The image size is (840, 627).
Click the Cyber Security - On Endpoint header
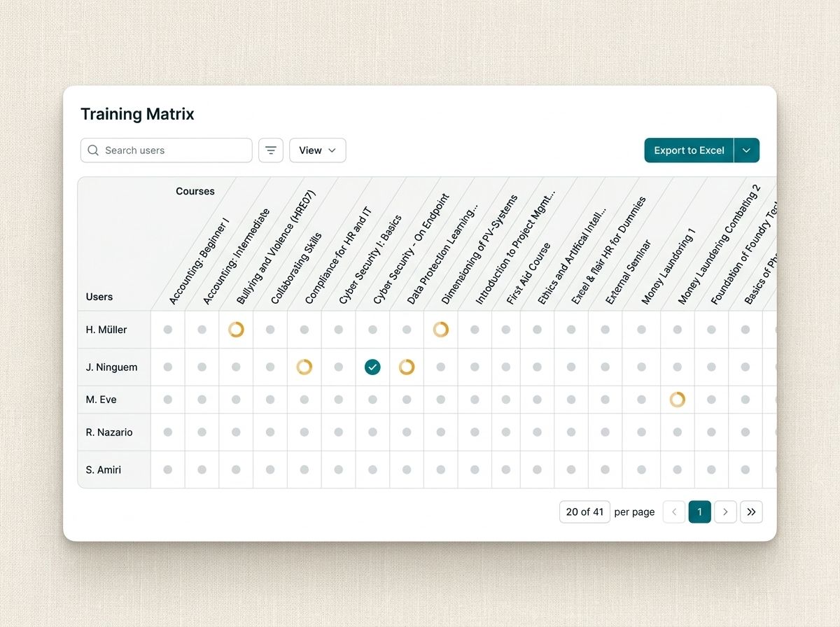(412, 248)
